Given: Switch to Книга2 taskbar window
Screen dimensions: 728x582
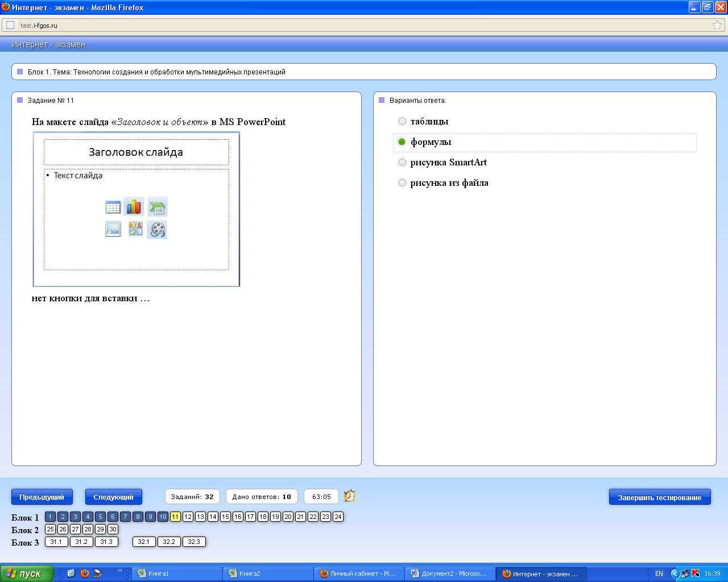Looking at the screenshot, I should coord(268,573).
